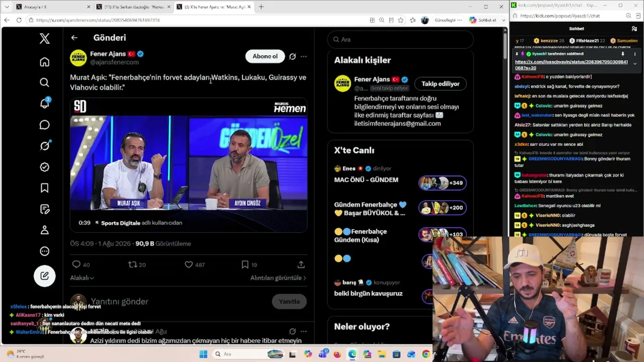Add this page to browser favorites
The width and height of the screenshot is (644, 362).
400,20
